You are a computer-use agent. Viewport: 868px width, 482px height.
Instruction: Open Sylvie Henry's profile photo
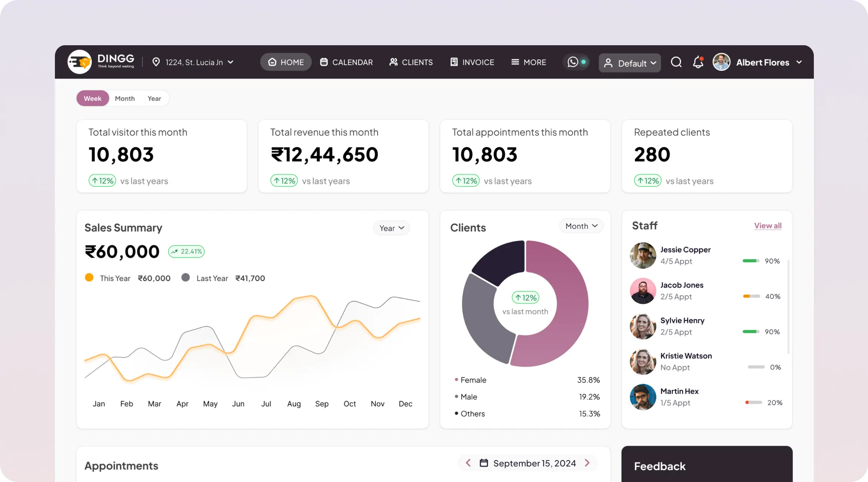point(643,326)
